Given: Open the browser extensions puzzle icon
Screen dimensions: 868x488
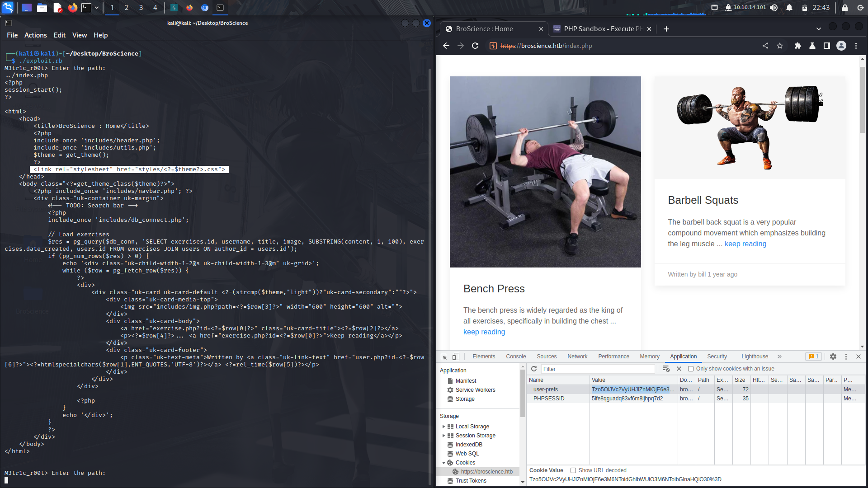Looking at the screenshot, I should pos(798,46).
